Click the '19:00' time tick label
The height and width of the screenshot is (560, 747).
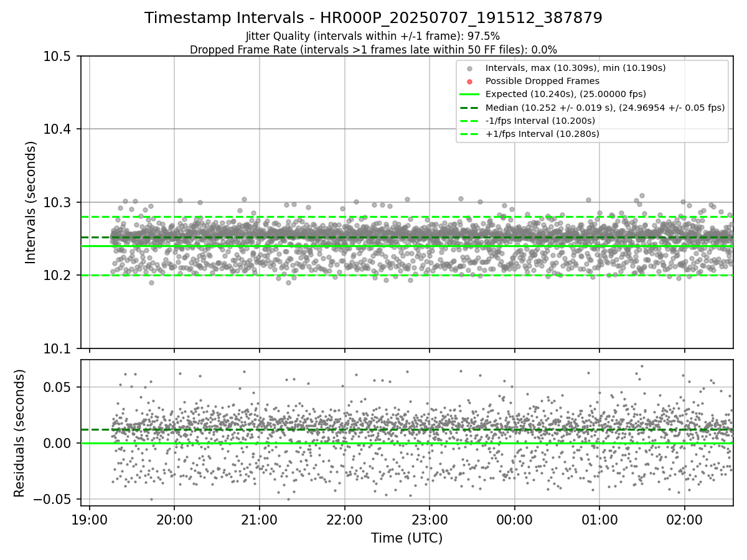(89, 520)
